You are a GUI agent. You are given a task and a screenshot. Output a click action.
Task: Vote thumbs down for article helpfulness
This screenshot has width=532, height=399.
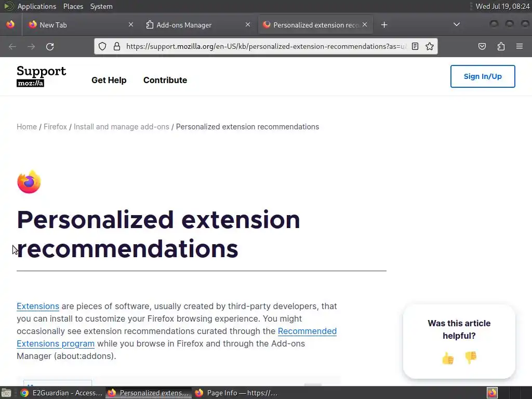click(471, 357)
